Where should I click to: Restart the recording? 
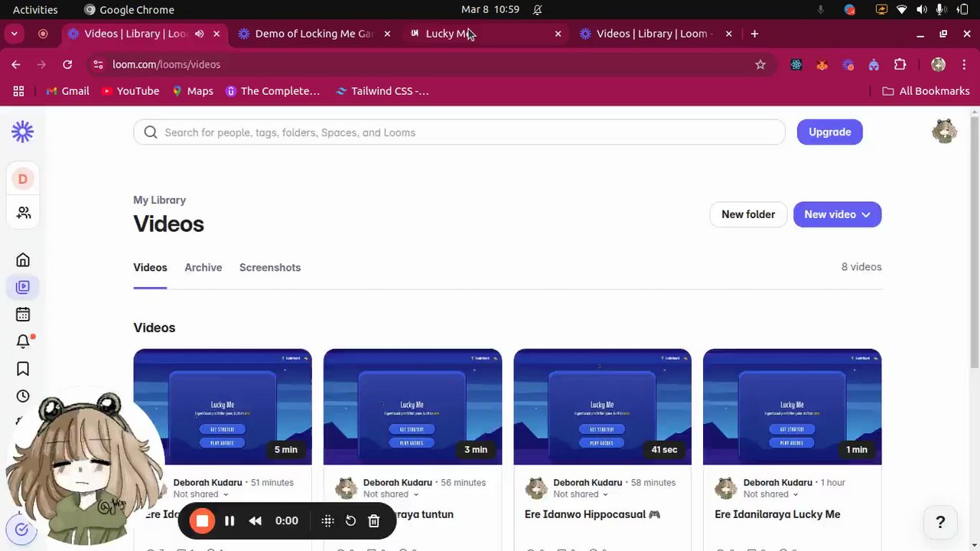coord(350,521)
